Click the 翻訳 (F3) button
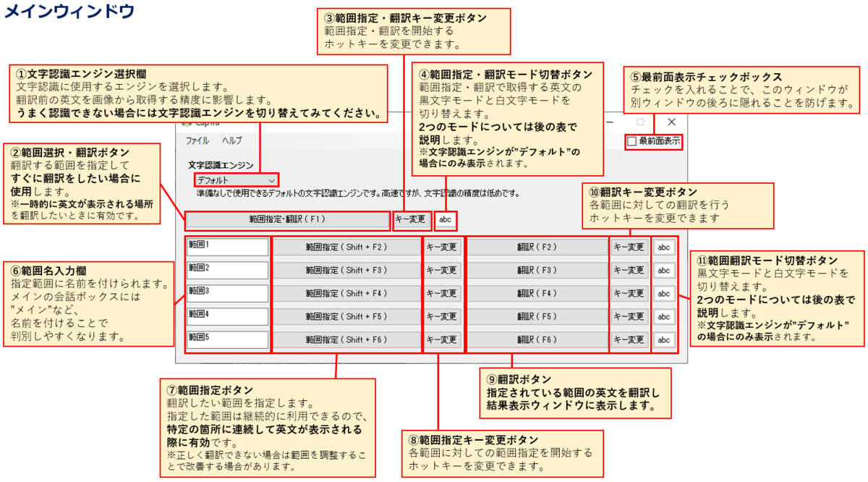This screenshot has width=868, height=482. coord(537,271)
